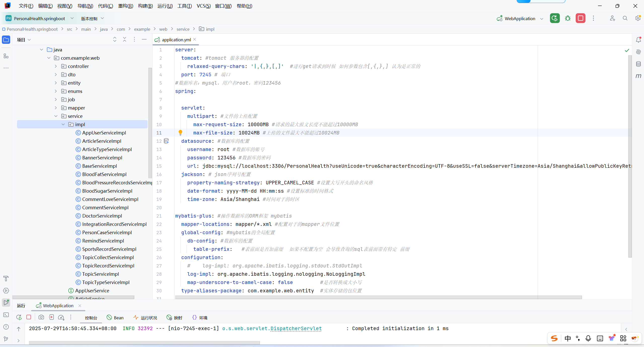Expand the mapper package
The width and height of the screenshot is (644, 347).
coord(56,108)
